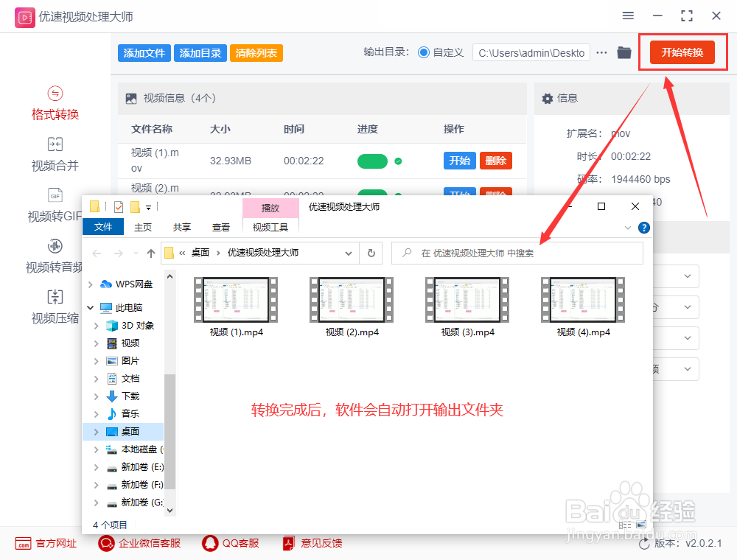The width and height of the screenshot is (737, 560).
Task: Select the 视频 (2).mp4 thumbnail
Action: pyautogui.click(x=352, y=300)
